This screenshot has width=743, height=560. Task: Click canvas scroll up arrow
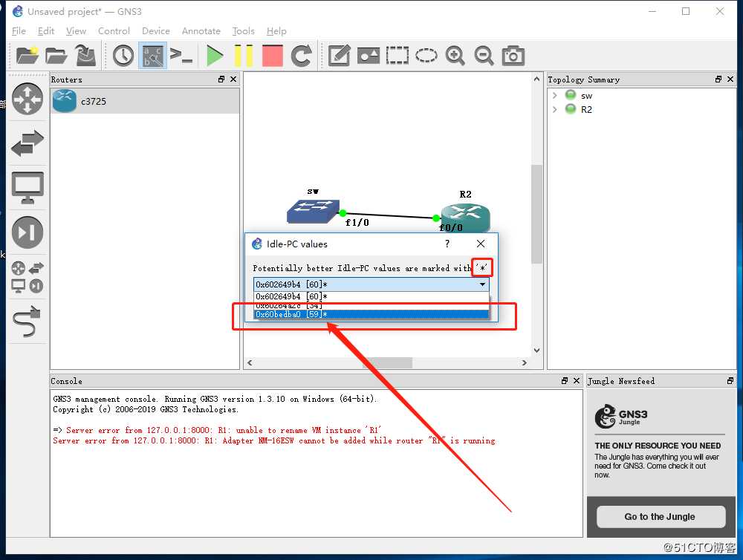coord(536,79)
